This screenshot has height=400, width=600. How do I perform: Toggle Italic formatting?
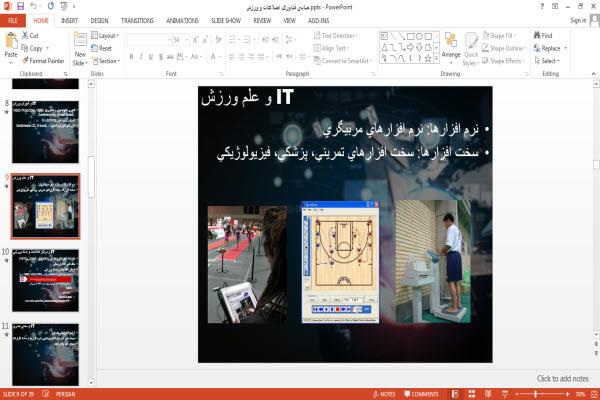point(141,57)
